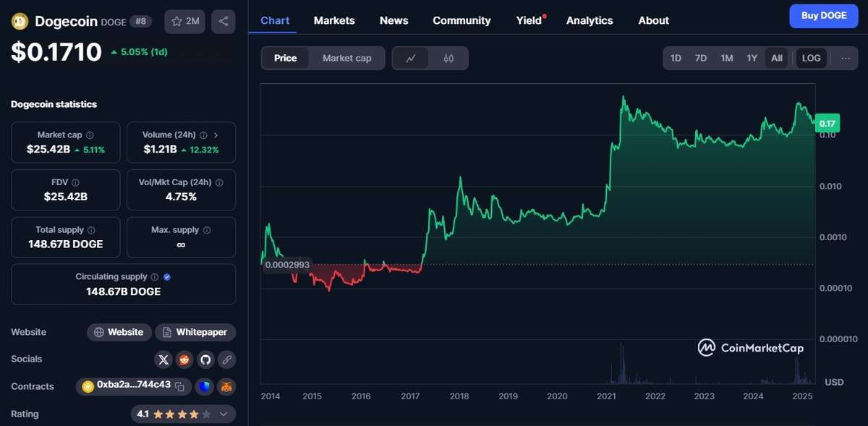868x426 pixels.
Task: Open the X (Twitter) social link
Action: [x=163, y=359]
